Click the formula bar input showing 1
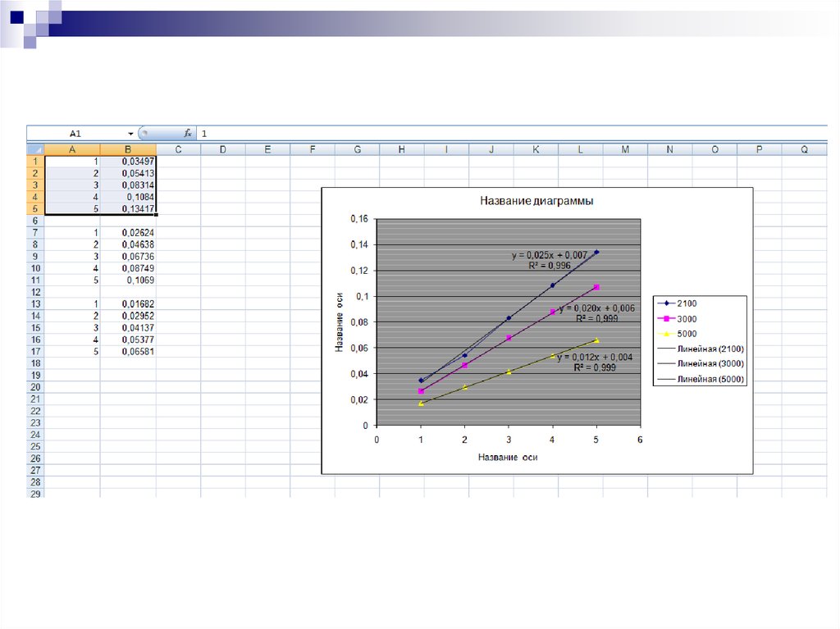 pos(492,133)
